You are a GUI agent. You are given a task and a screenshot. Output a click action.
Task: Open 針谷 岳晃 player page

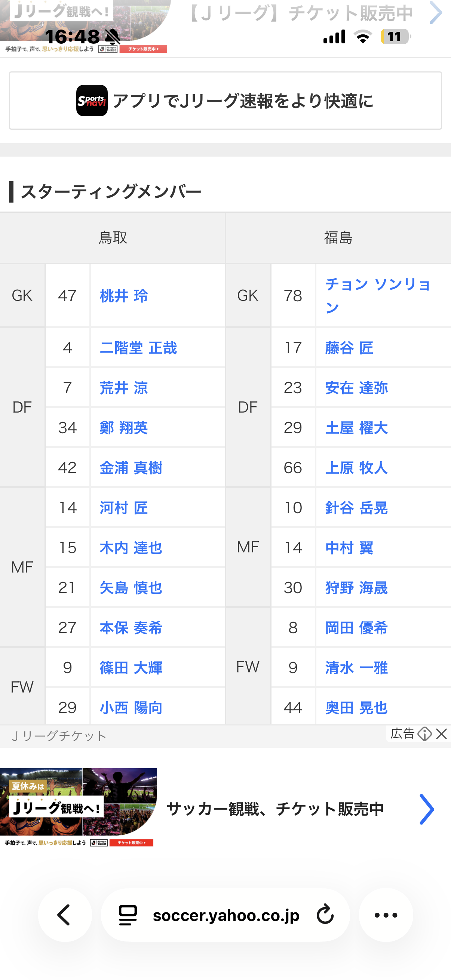point(356,508)
